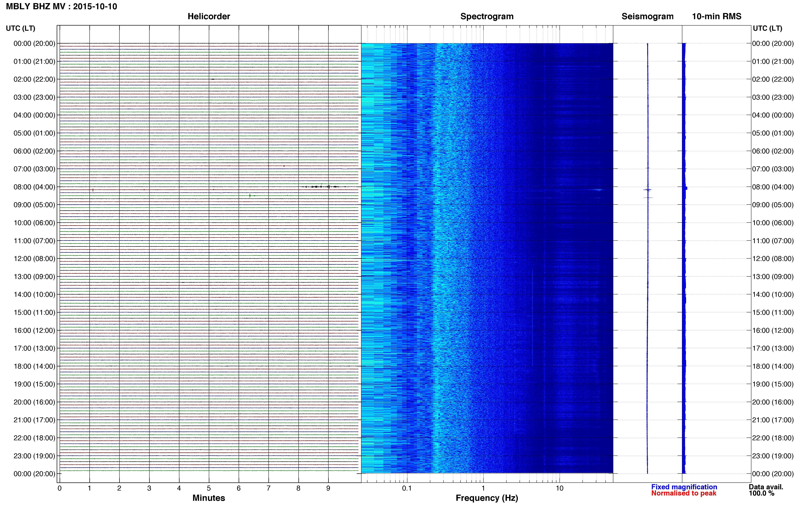This screenshot has width=812, height=508.
Task: Click '05:00 (01:00)' on the helicorder axis
Action: (34, 133)
